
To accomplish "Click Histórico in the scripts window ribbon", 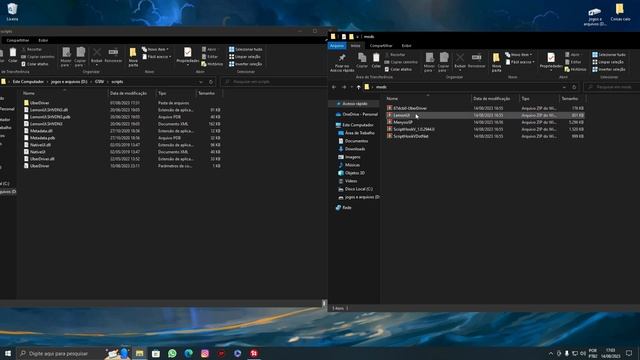I will click(x=212, y=64).
